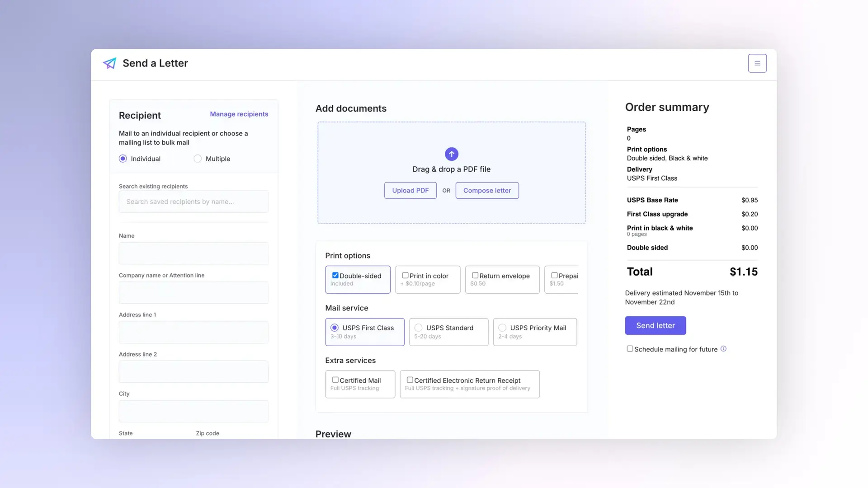Check the Return envelope option

[475, 275]
